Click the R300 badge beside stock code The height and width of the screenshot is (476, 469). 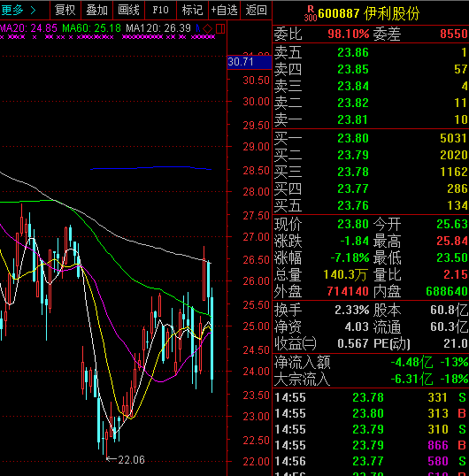(x=311, y=13)
